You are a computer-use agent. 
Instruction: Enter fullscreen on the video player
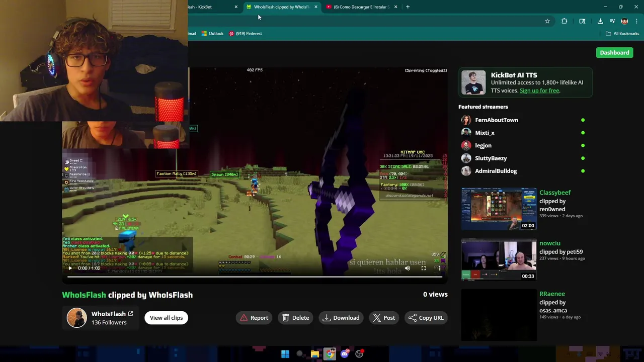(424, 268)
